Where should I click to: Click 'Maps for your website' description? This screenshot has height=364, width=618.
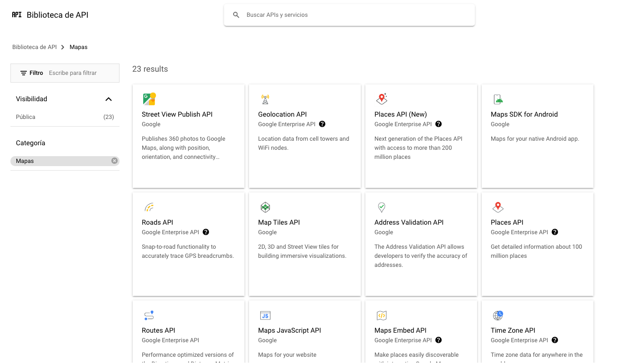[x=287, y=355]
